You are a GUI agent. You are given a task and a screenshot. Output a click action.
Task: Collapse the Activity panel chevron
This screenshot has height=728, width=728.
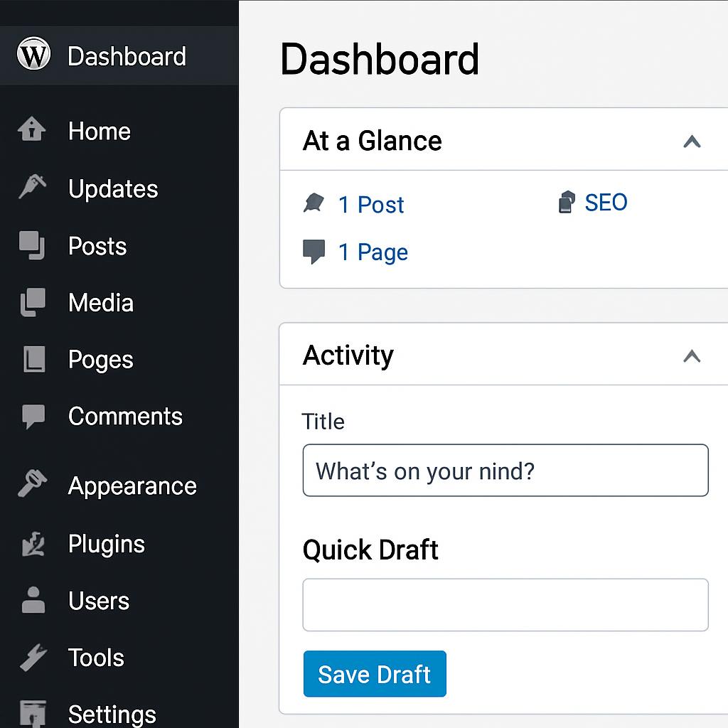(x=692, y=355)
